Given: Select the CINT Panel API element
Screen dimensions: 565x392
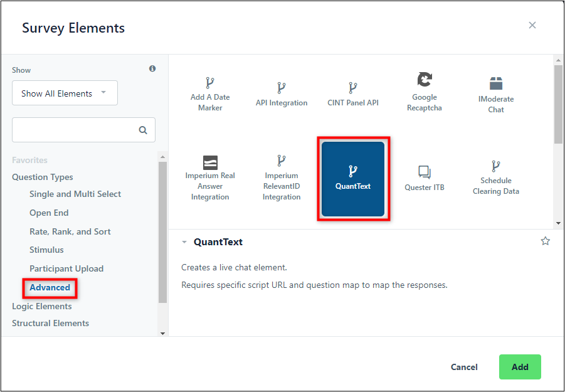Looking at the screenshot, I should 353,93.
